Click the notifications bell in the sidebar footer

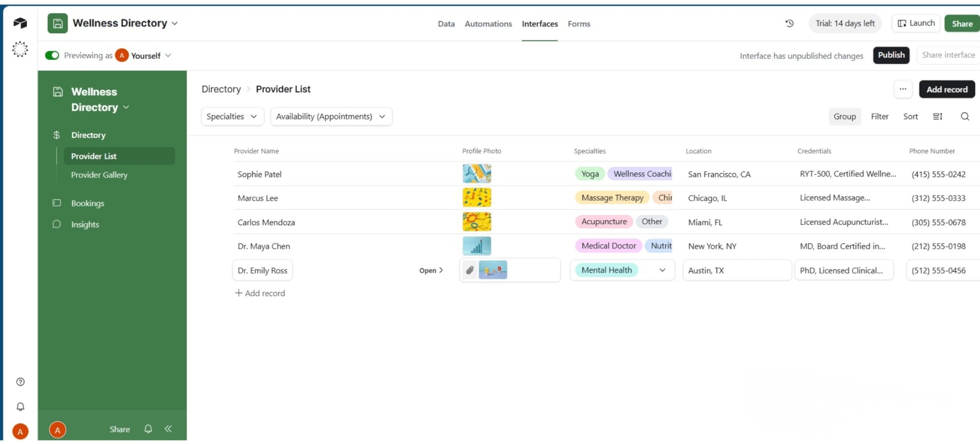point(148,429)
